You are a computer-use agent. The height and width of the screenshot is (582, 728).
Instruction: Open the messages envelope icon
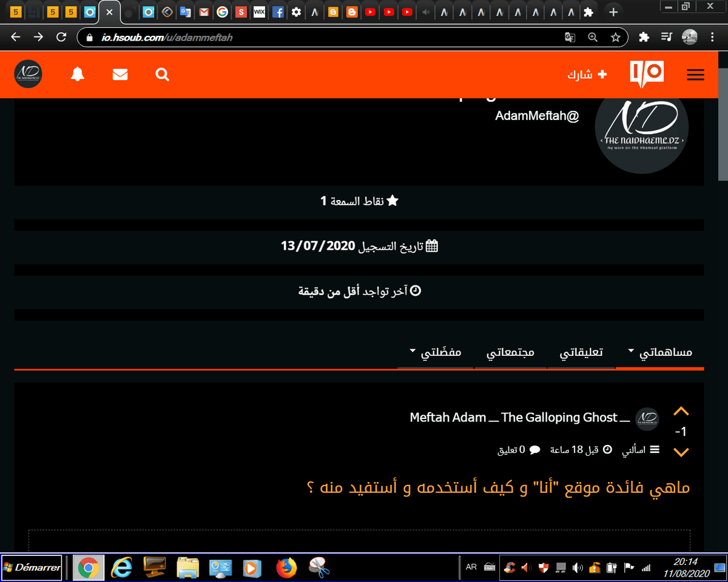(x=120, y=75)
